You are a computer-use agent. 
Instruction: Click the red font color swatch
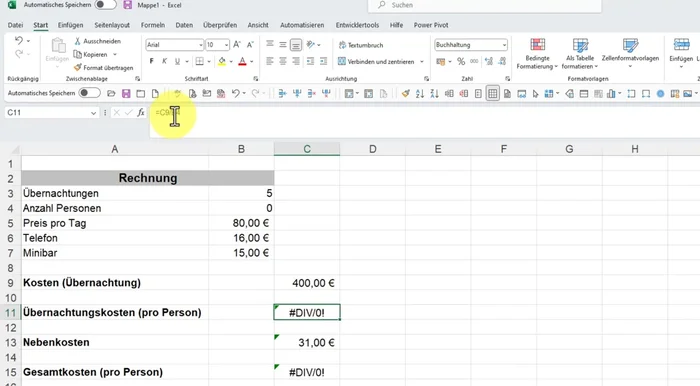242,62
